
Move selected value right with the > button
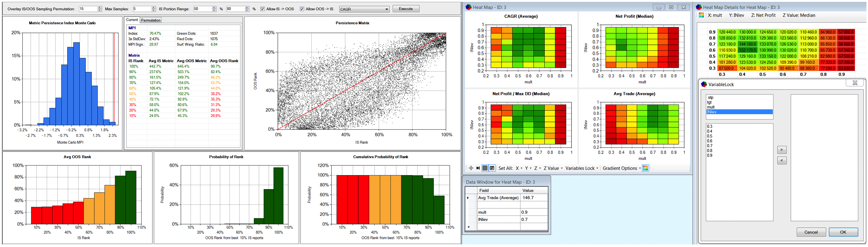pyautogui.click(x=782, y=150)
